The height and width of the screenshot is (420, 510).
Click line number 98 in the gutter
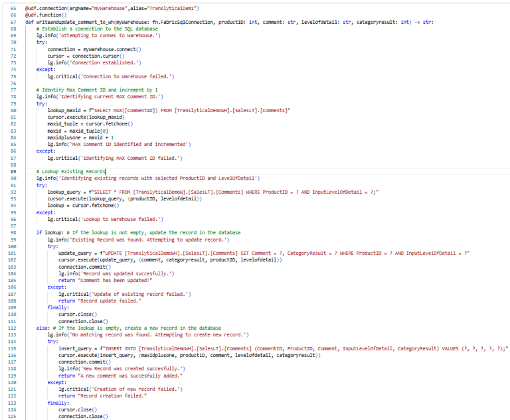tap(13, 233)
